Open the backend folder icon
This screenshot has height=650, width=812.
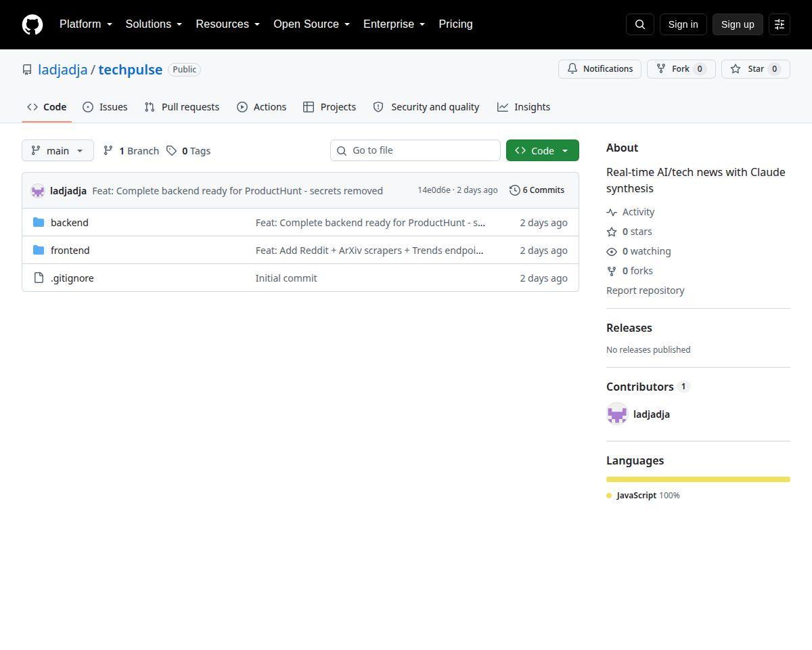[39, 223]
